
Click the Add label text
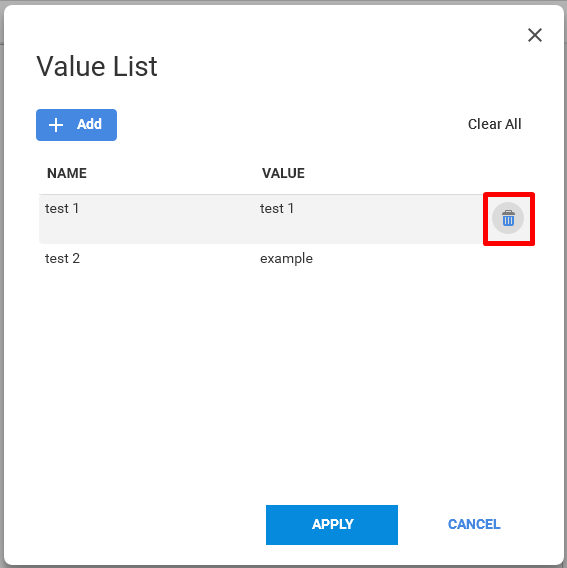click(89, 124)
